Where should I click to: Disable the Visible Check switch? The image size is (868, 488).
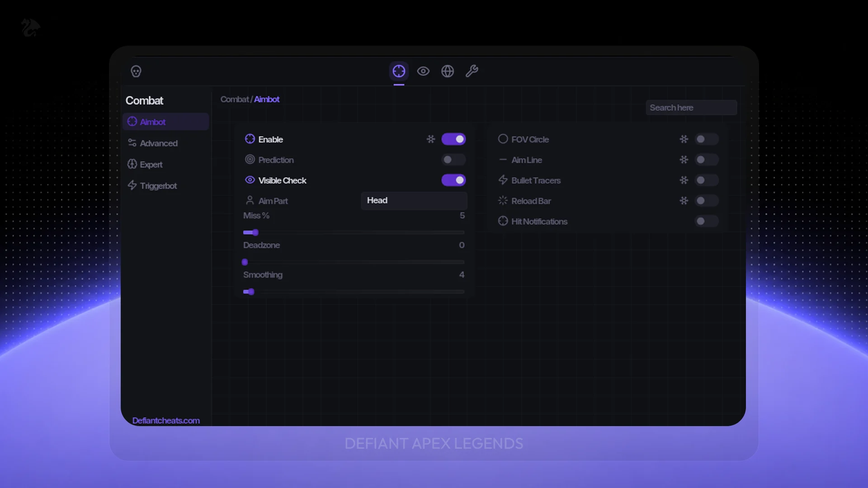(453, 180)
